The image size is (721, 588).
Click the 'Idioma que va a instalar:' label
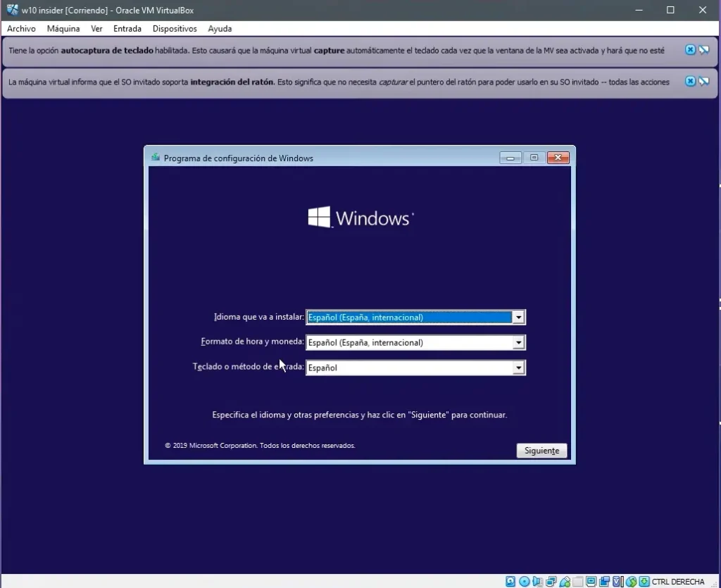259,317
